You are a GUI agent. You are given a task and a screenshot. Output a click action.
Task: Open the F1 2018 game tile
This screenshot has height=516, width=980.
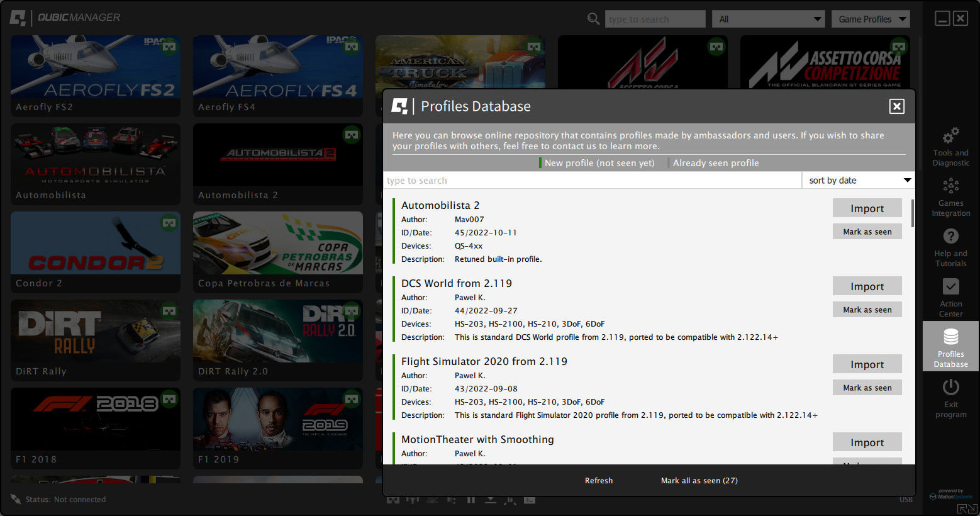point(96,428)
